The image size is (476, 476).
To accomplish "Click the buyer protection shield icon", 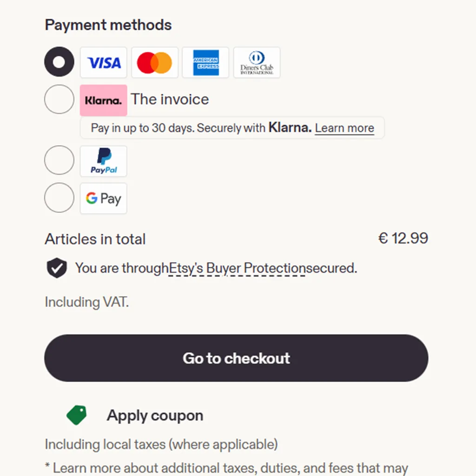I will pyautogui.click(x=57, y=268).
